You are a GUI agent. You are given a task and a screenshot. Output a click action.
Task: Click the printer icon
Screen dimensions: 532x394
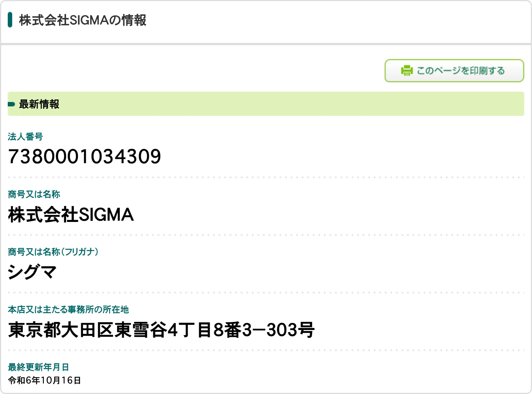(406, 70)
